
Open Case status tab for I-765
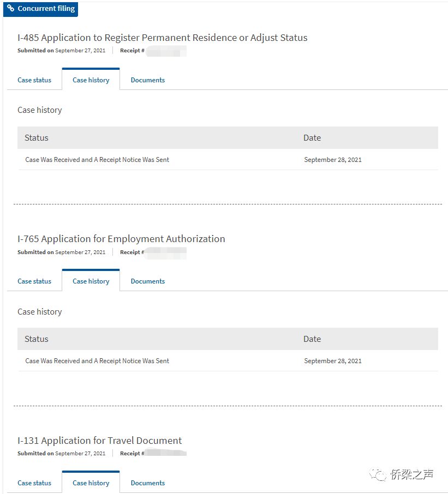click(34, 281)
